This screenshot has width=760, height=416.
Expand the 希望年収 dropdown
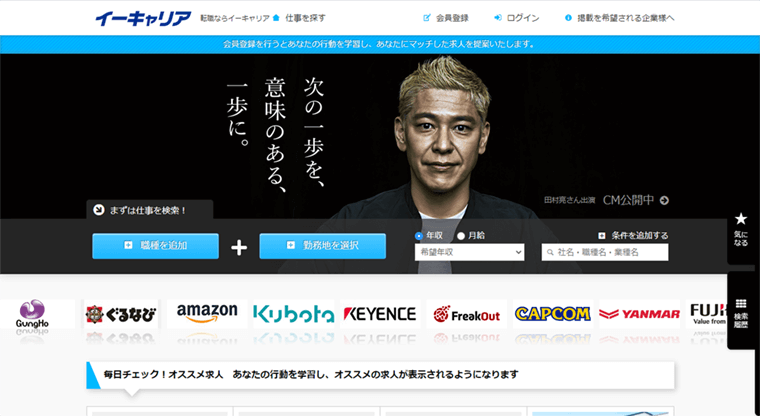point(469,253)
